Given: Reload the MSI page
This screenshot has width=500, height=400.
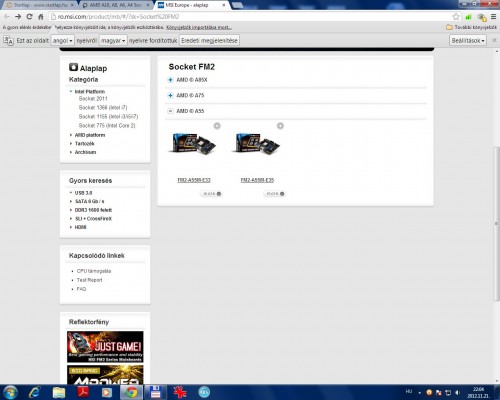Looking at the screenshot, I should point(29,17).
